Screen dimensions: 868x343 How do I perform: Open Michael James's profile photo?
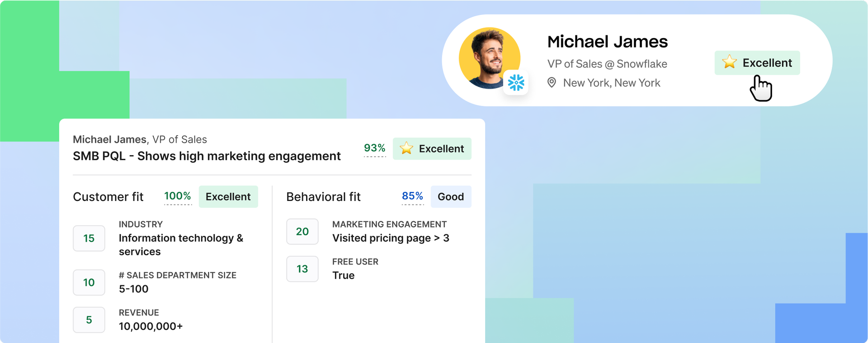click(490, 58)
